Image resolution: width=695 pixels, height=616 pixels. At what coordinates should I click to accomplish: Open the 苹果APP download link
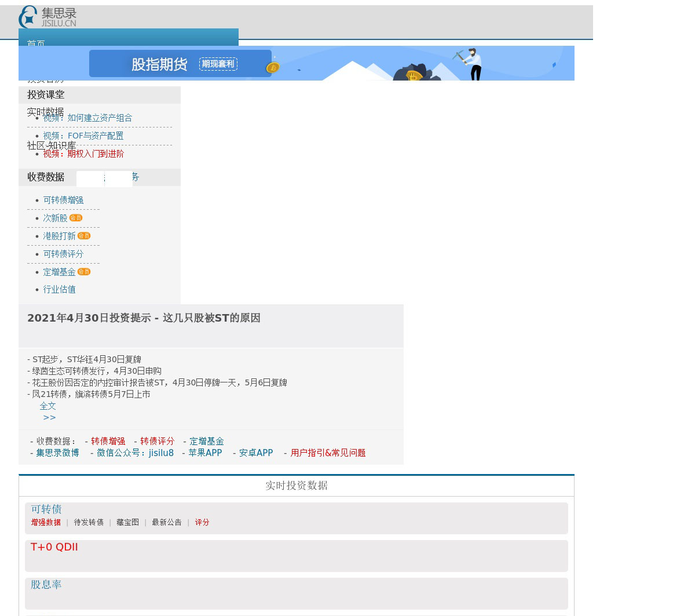(x=205, y=453)
